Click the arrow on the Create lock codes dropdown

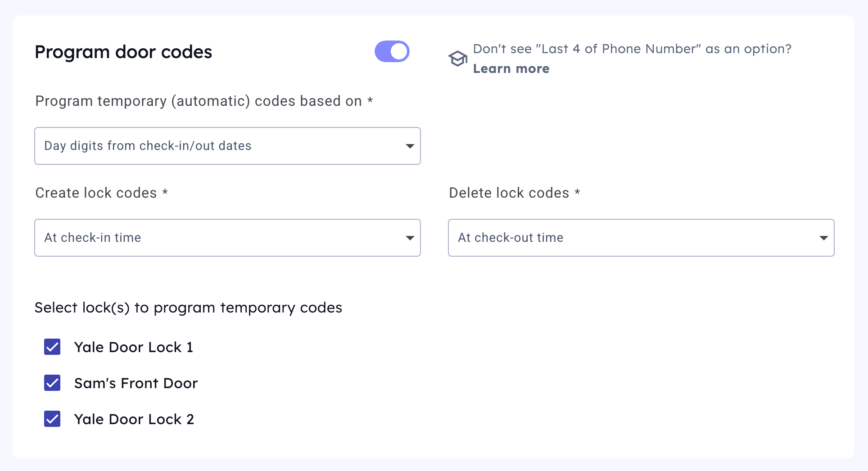[410, 238]
